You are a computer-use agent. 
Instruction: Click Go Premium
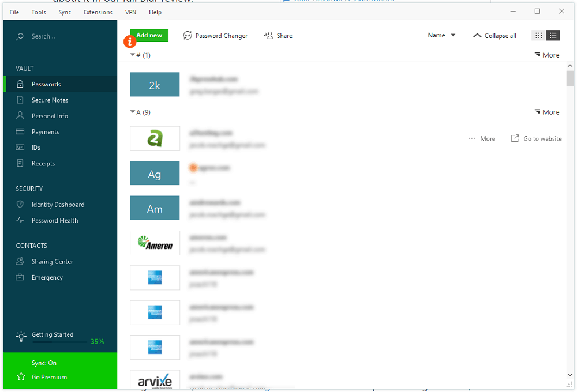click(49, 377)
